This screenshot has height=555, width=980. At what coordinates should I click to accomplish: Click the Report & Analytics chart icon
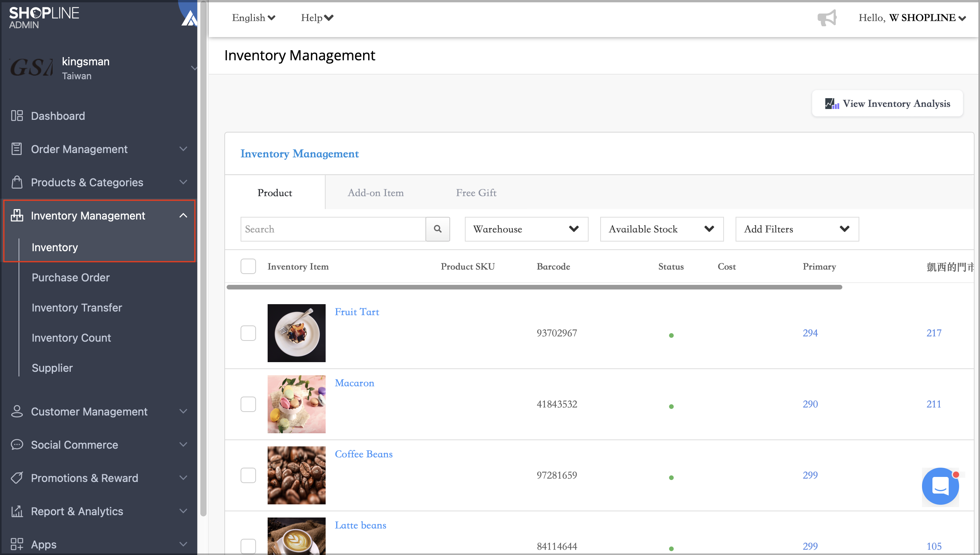point(17,511)
